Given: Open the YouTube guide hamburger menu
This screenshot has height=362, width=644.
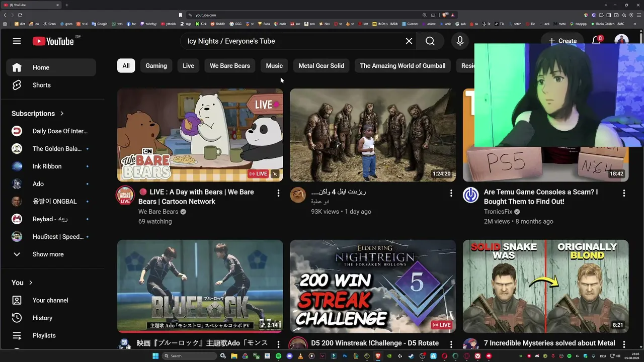Looking at the screenshot, I should point(17,41).
